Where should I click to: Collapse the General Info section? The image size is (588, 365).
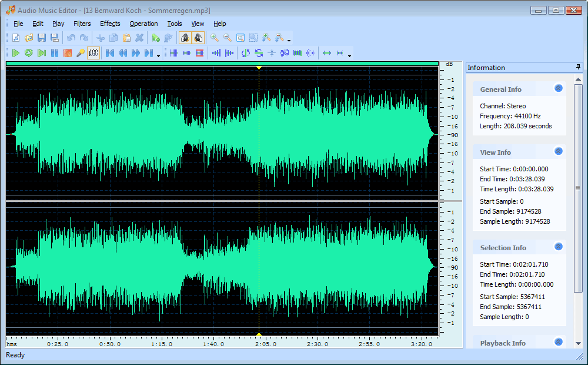pyautogui.click(x=559, y=88)
